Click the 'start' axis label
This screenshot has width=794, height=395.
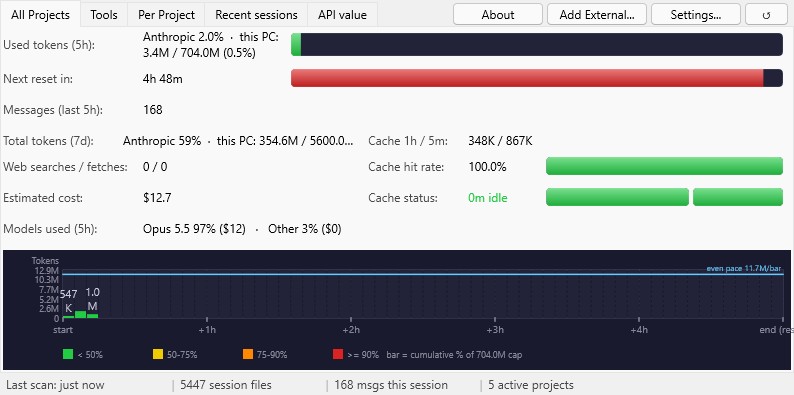63,330
